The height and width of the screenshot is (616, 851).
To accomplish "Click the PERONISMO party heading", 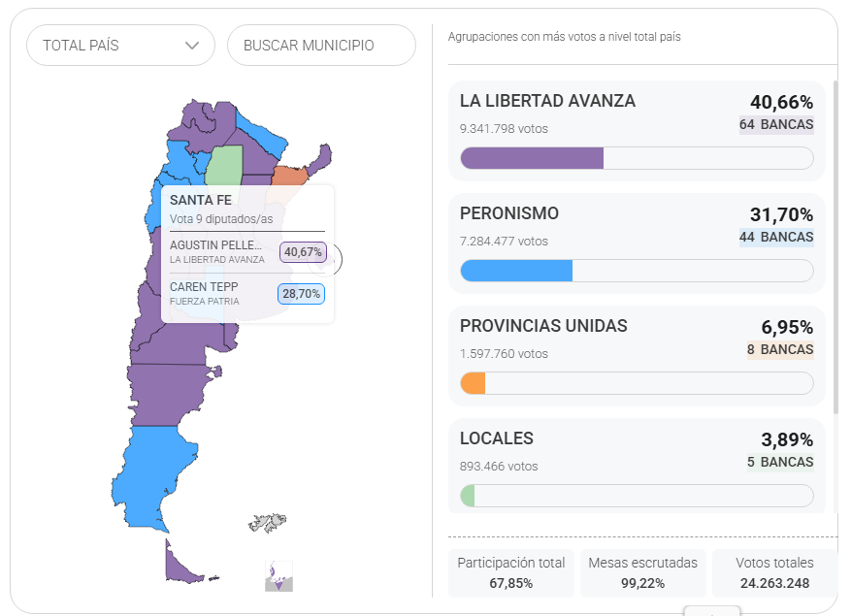I will [x=509, y=213].
